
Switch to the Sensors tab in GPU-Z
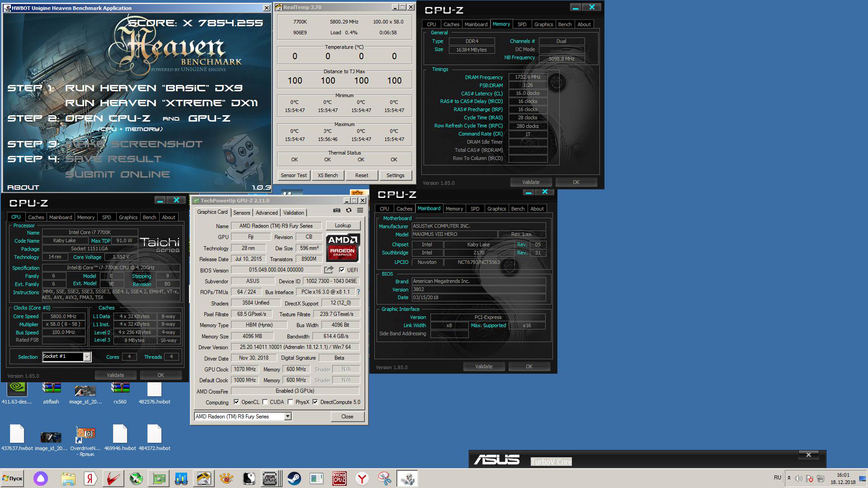(x=241, y=213)
